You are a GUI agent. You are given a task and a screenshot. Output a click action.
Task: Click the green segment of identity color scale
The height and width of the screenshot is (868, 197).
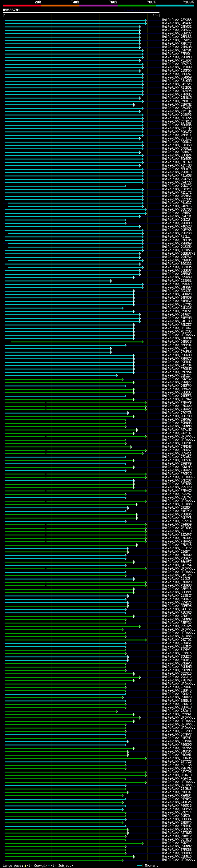coord(137,6)
